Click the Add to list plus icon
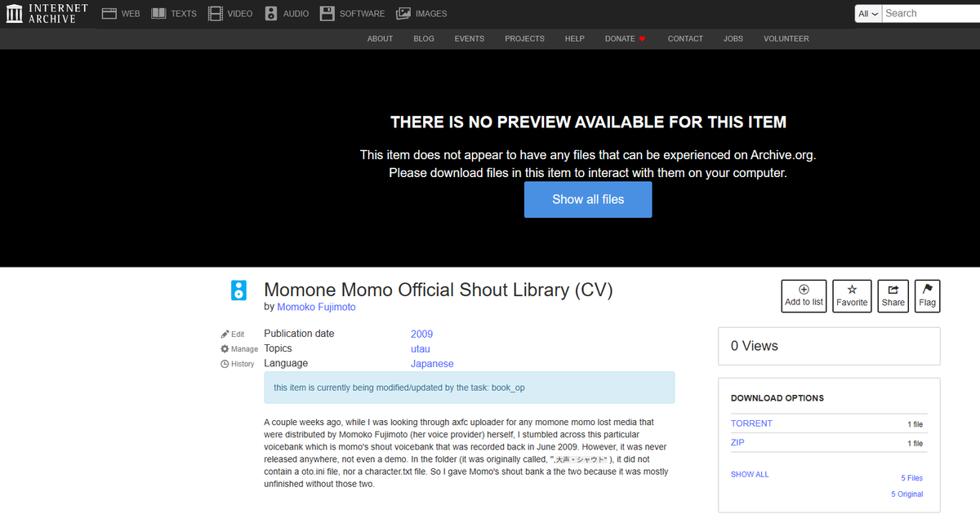The height and width of the screenshot is (514, 980). tap(804, 290)
